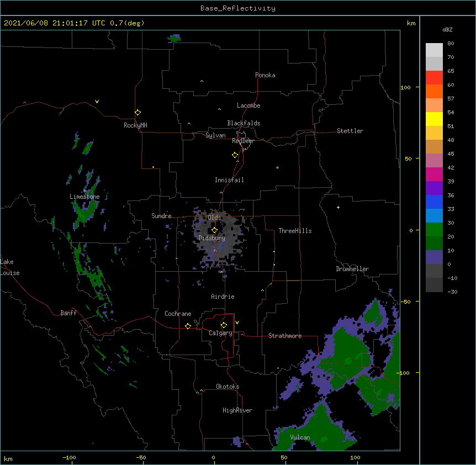Click the white asterisk marker east of Innisfail
Screen dimensions: 476x465
[x=277, y=167]
